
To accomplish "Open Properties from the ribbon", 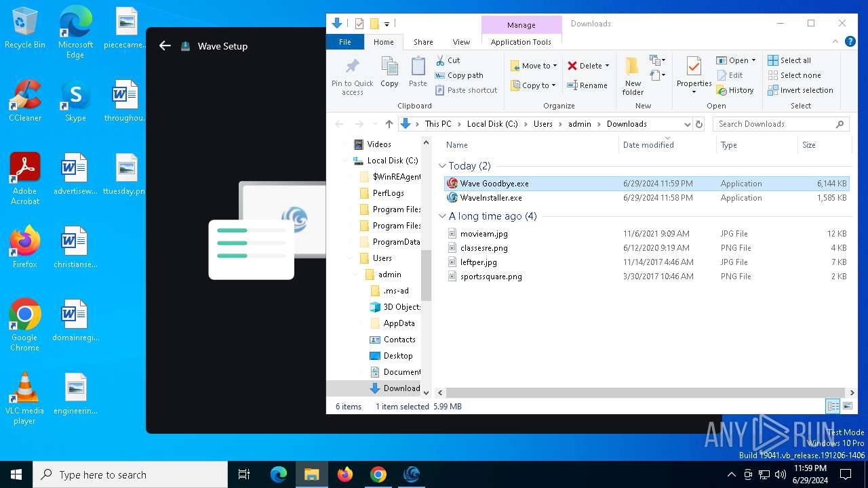I will pyautogui.click(x=694, y=76).
